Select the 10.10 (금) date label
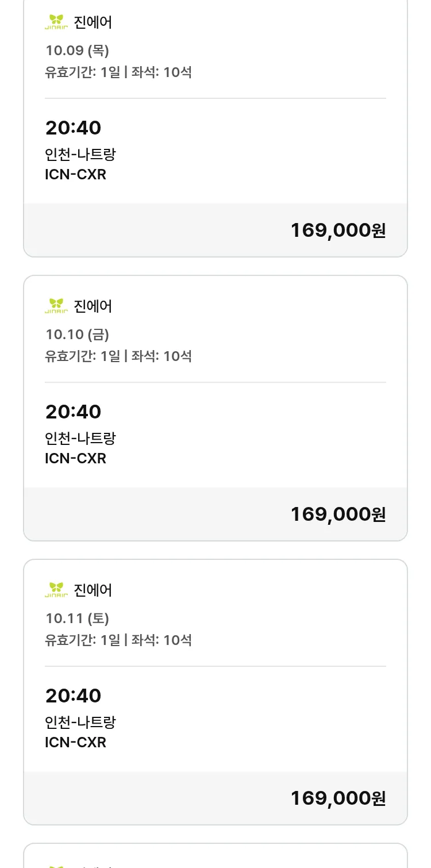The width and height of the screenshot is (431, 868). (x=78, y=334)
